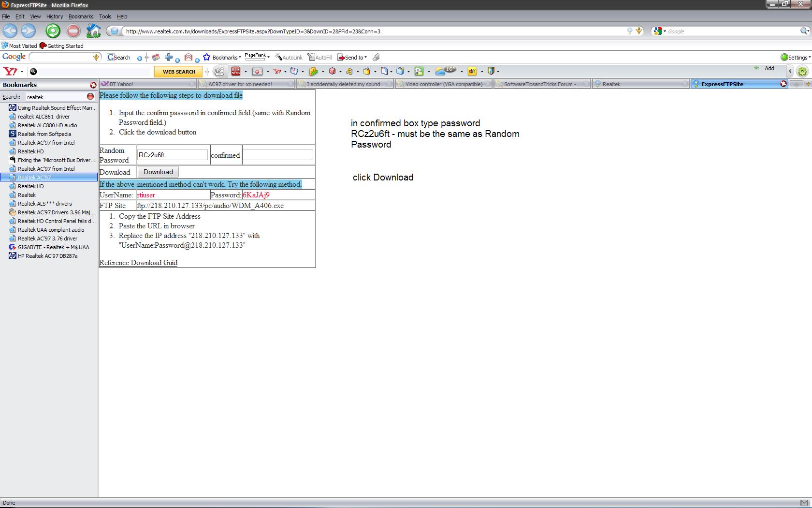The width and height of the screenshot is (812, 508).
Task: Switch to Video controller (VGA compatible) tab
Action: pos(443,84)
